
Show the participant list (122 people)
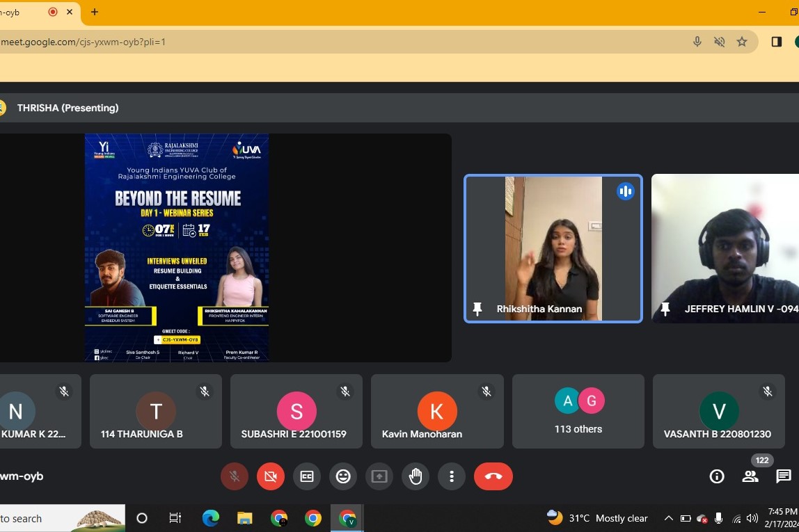coord(750,476)
